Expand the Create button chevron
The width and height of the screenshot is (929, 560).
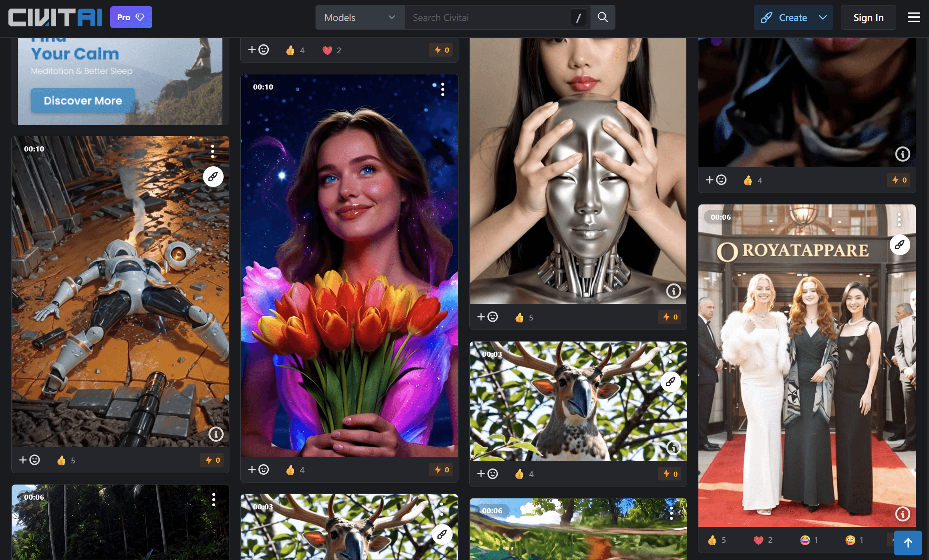tap(823, 18)
